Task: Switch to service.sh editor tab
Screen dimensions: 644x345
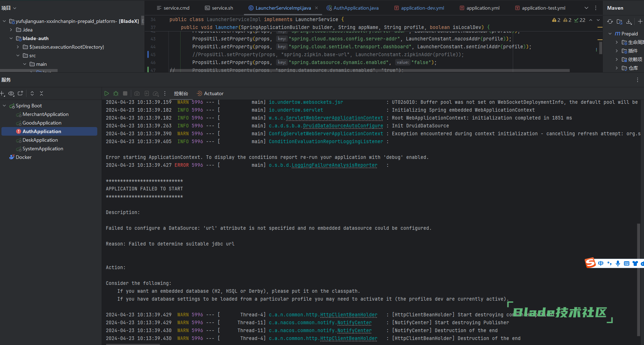Action: click(x=219, y=8)
